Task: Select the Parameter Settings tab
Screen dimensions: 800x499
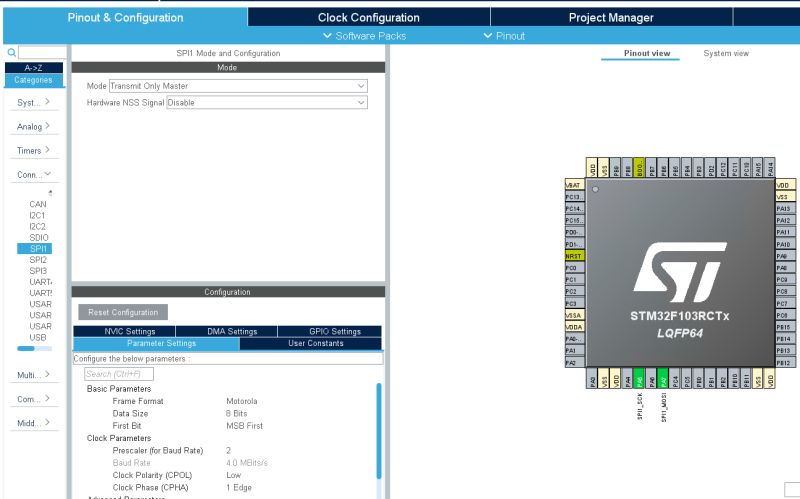Action: click(157, 343)
